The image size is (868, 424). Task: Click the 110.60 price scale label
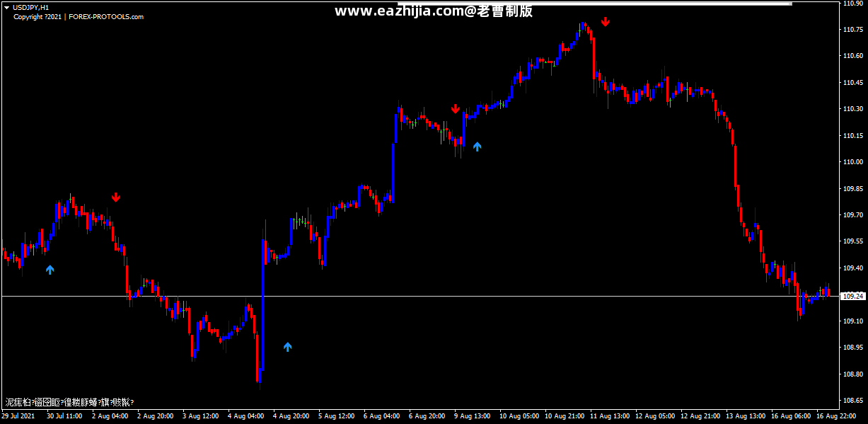pos(853,56)
